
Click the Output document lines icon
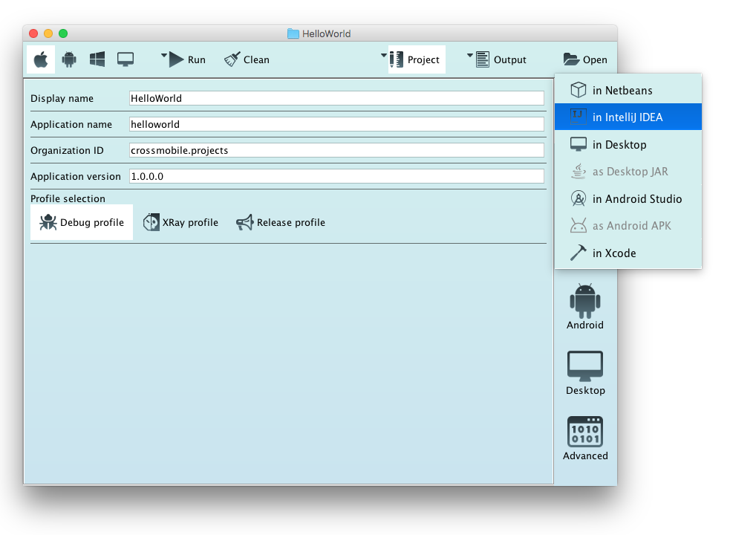tap(483, 59)
